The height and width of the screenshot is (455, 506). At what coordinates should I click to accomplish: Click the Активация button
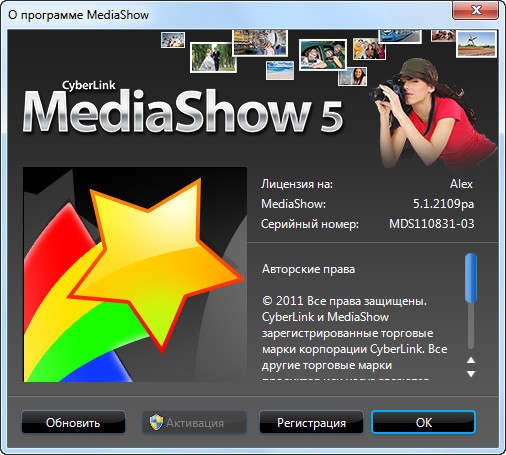pyautogui.click(x=195, y=422)
